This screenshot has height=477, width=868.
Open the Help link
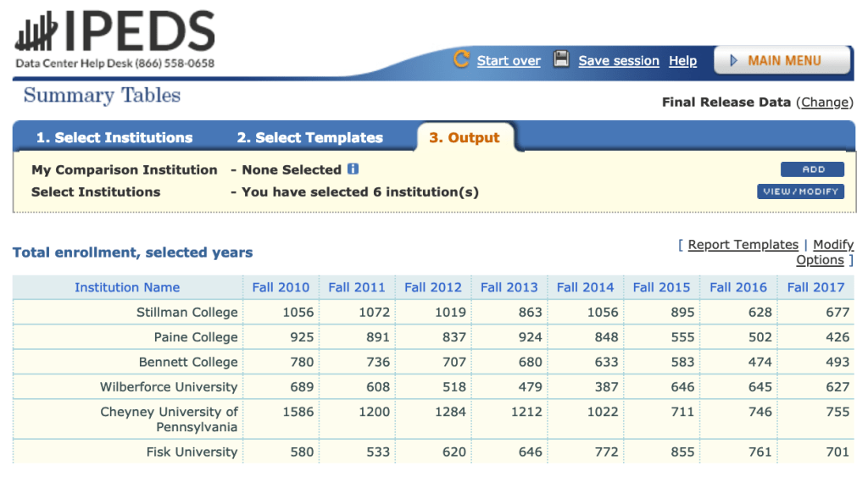pos(682,61)
